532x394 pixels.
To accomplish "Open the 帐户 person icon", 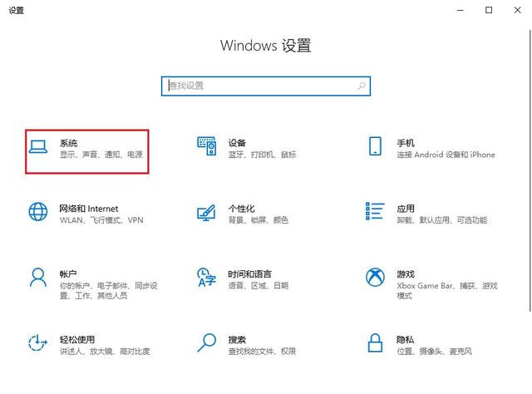I will (38, 278).
